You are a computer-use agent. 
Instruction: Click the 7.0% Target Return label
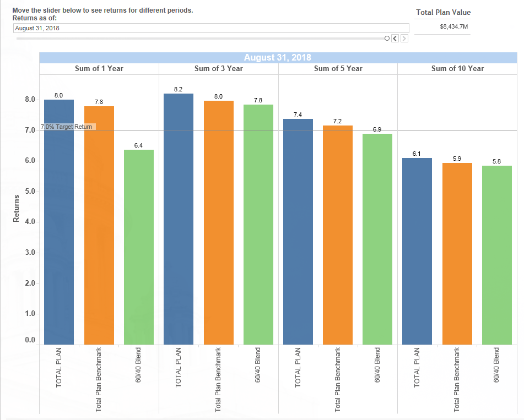click(x=67, y=127)
